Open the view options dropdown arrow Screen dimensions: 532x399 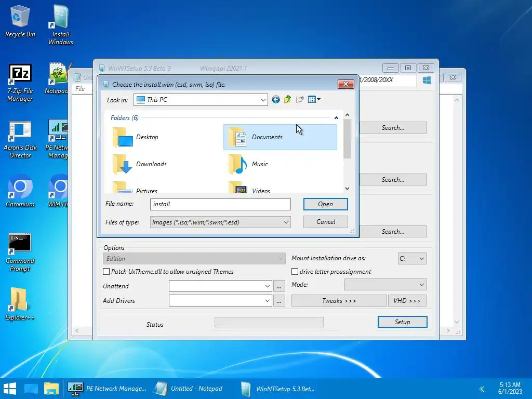(x=318, y=99)
